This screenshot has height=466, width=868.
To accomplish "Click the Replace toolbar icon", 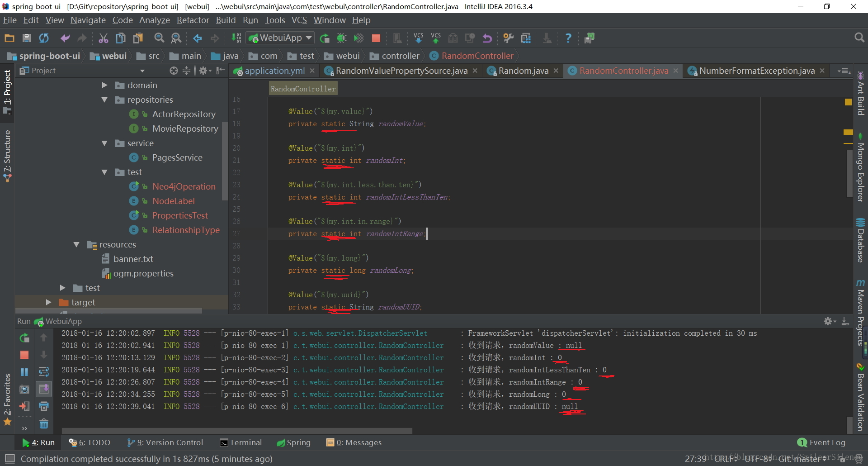I will tap(176, 38).
